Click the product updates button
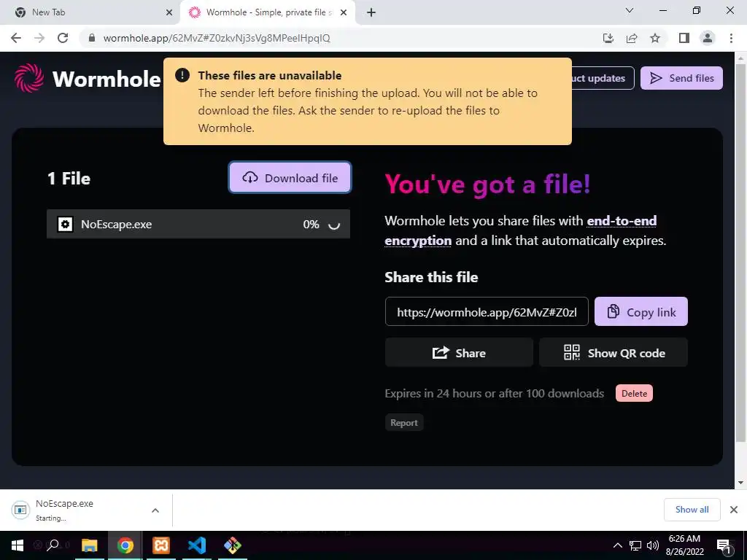747x560 pixels. click(602, 78)
